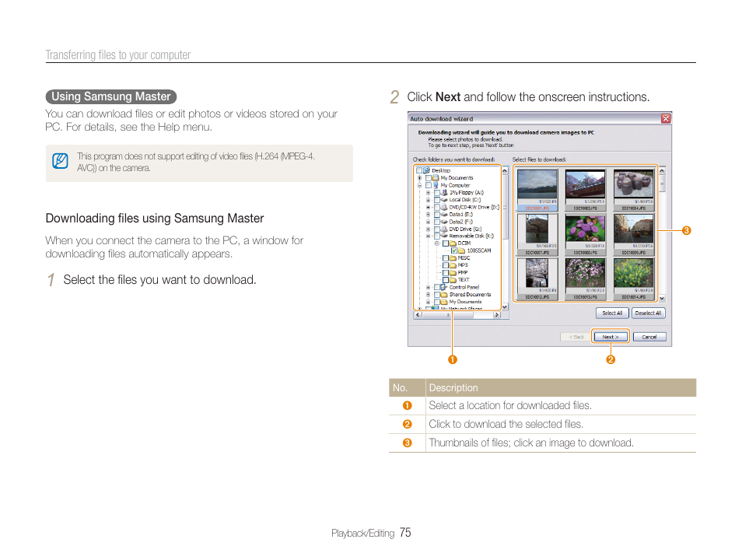Viewport: 742px width, 560px height.
Task: Click the folder tree vertical scroll-up arrow
Action: (505, 171)
